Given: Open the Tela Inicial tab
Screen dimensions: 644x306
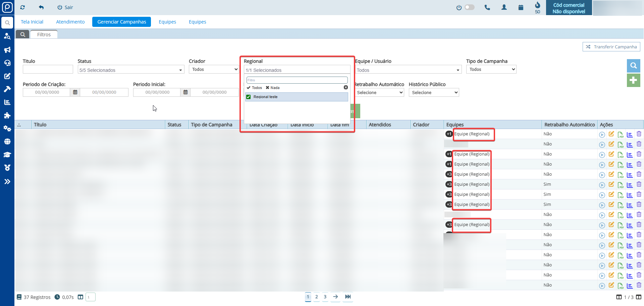Looking at the screenshot, I should coord(32,22).
